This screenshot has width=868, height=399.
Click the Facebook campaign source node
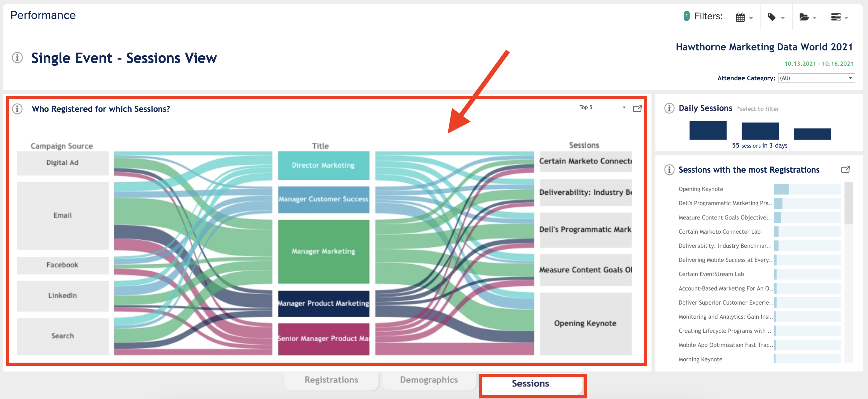click(x=63, y=265)
